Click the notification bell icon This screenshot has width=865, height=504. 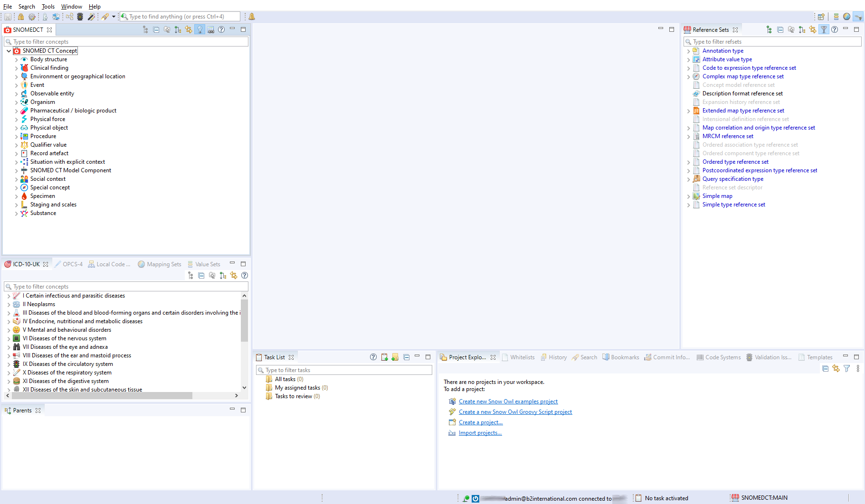click(252, 17)
